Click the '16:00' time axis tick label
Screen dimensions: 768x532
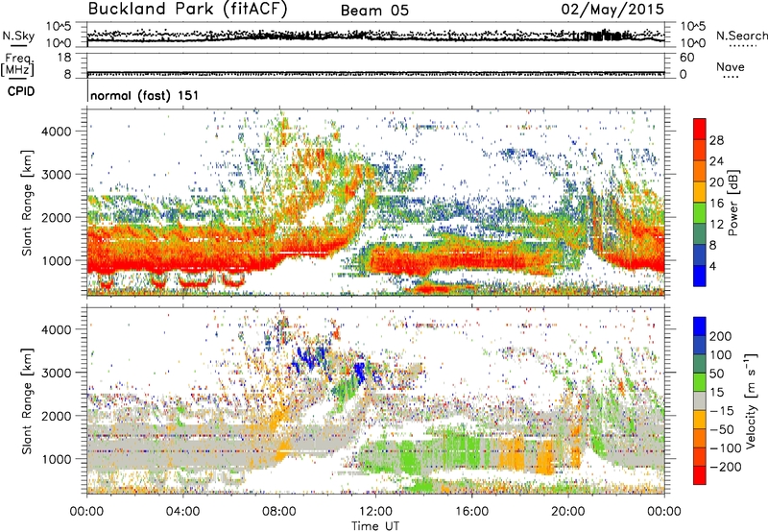pyautogui.click(x=471, y=512)
